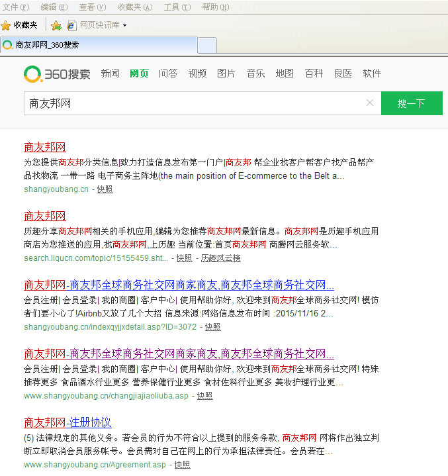The height and width of the screenshot is (476, 448).
Task: Open the 历趣风云榜 link
Action: [x=221, y=258]
